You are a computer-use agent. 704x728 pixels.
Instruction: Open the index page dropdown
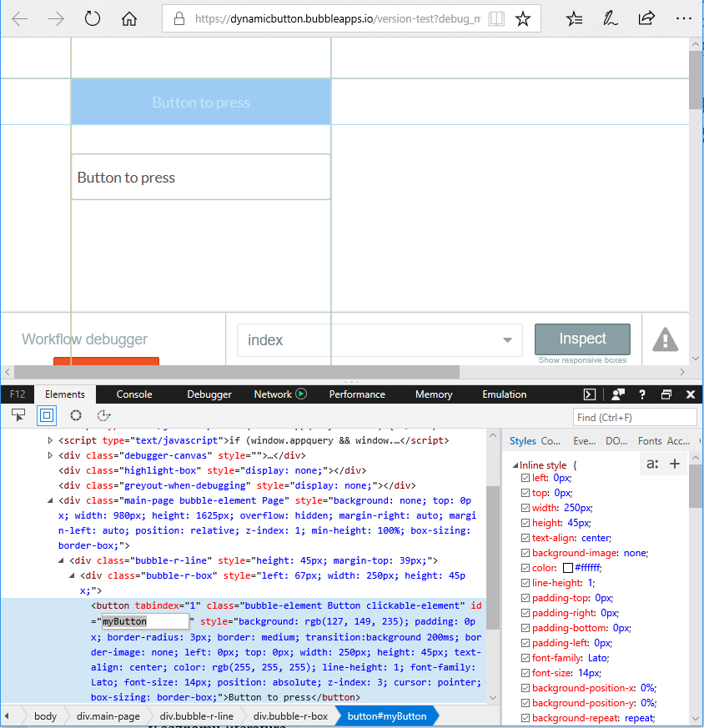point(380,340)
